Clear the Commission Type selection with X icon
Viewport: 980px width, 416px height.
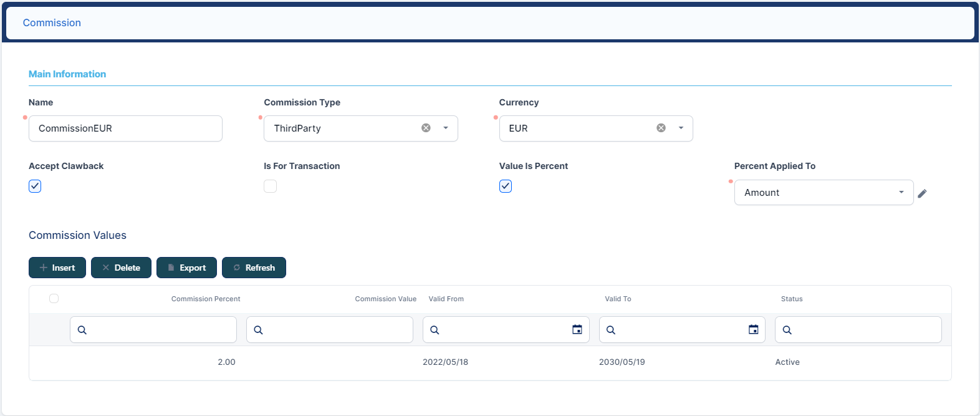(426, 128)
